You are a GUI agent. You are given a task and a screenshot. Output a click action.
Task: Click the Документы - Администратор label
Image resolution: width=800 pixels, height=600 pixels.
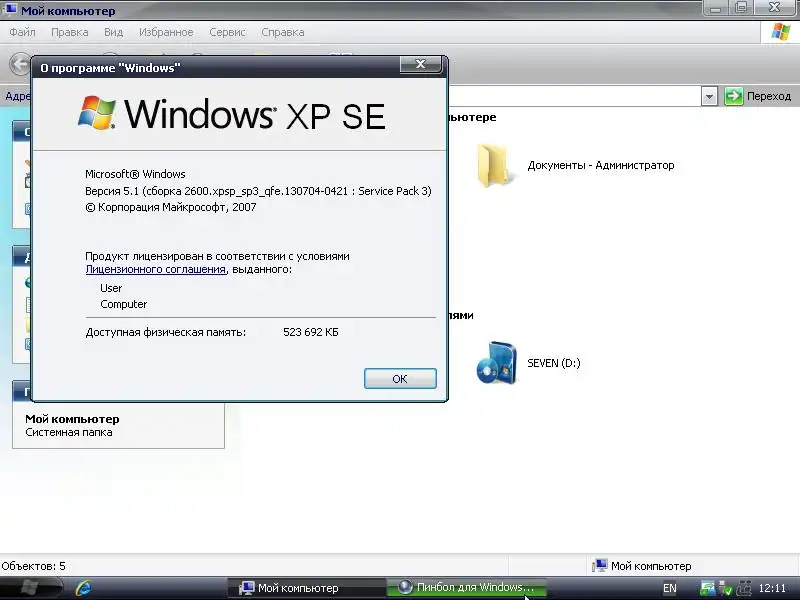point(601,165)
